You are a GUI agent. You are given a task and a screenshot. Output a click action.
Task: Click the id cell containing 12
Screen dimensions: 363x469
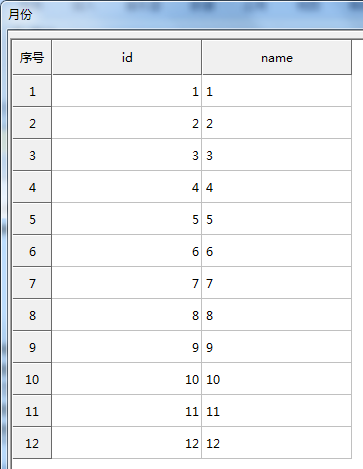pyautogui.click(x=127, y=443)
